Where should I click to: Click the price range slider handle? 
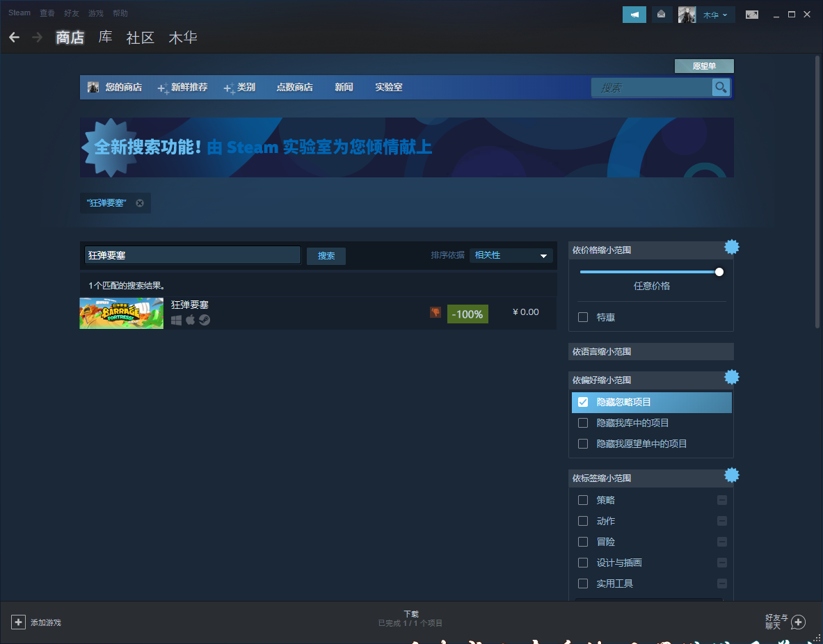pyautogui.click(x=719, y=272)
